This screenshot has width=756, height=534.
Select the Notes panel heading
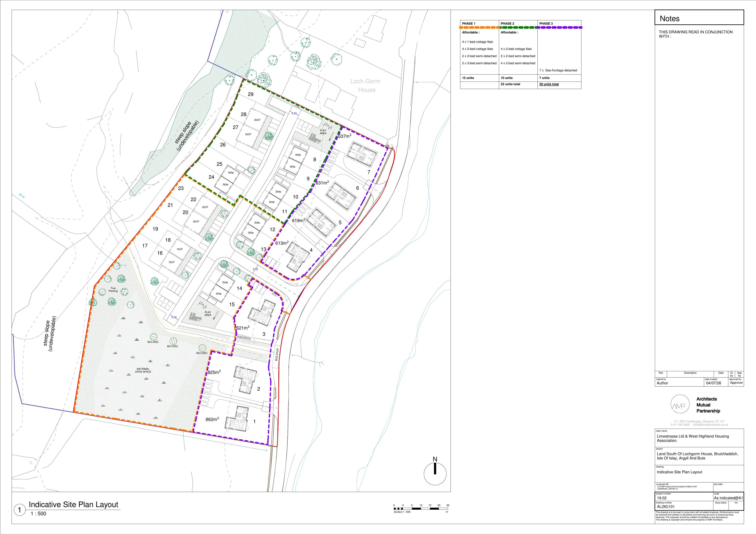coord(670,19)
